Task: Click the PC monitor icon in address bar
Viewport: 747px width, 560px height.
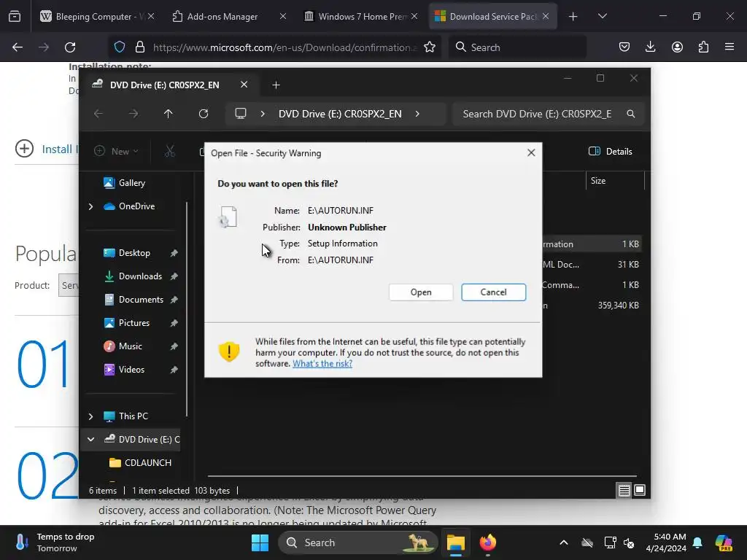Action: click(x=241, y=114)
